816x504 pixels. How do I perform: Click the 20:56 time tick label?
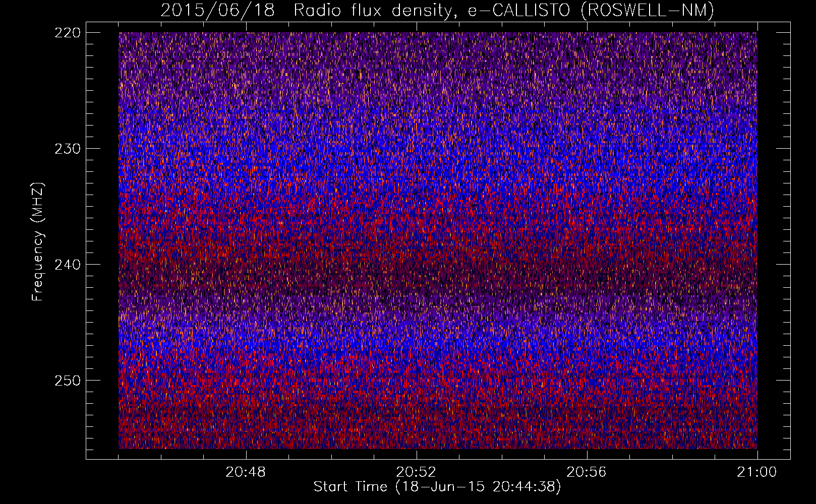587,472
